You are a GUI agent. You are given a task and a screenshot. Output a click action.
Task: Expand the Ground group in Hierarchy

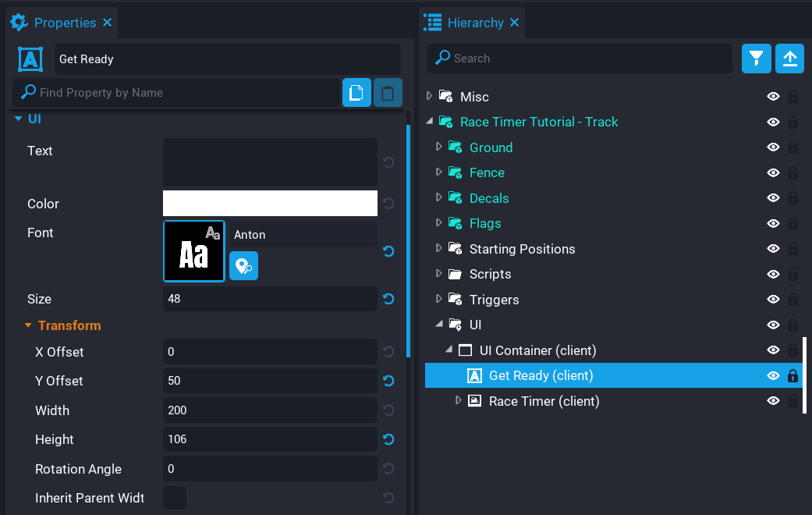pos(439,147)
